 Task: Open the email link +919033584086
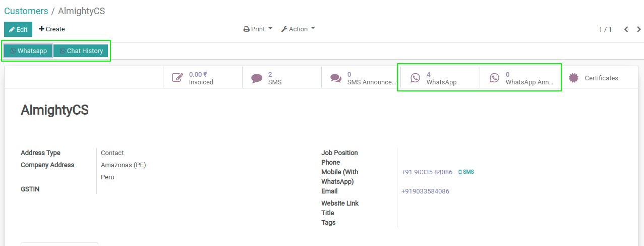pos(425,191)
